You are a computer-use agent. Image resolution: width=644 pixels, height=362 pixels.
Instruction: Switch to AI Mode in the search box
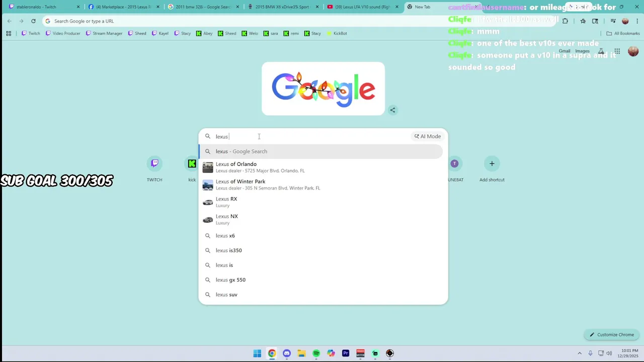(428, 136)
